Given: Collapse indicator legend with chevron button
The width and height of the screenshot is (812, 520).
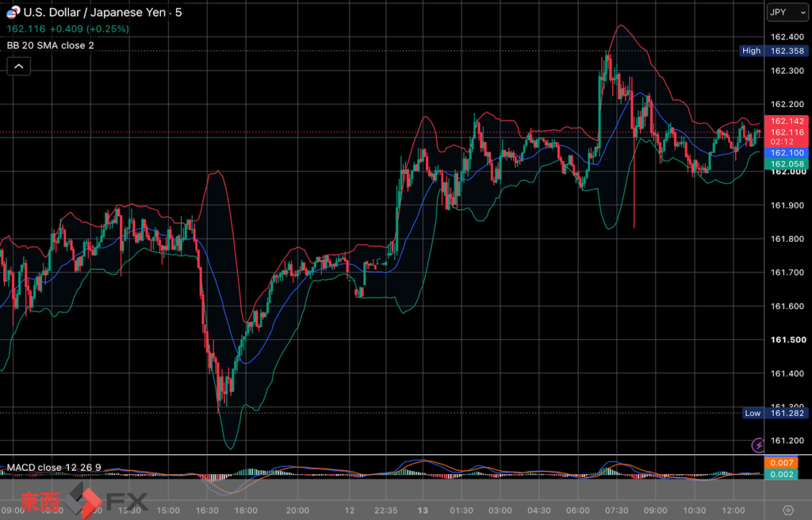Looking at the screenshot, I should tap(19, 67).
